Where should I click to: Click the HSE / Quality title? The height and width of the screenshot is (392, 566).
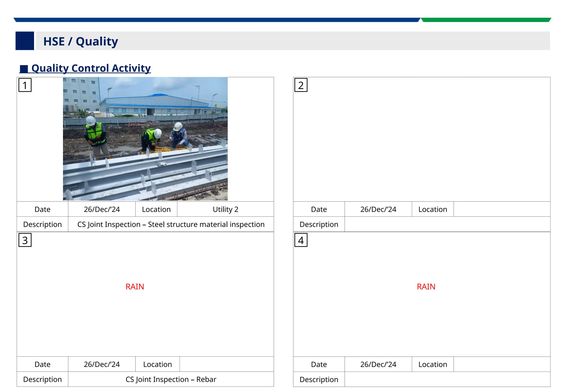coord(80,41)
